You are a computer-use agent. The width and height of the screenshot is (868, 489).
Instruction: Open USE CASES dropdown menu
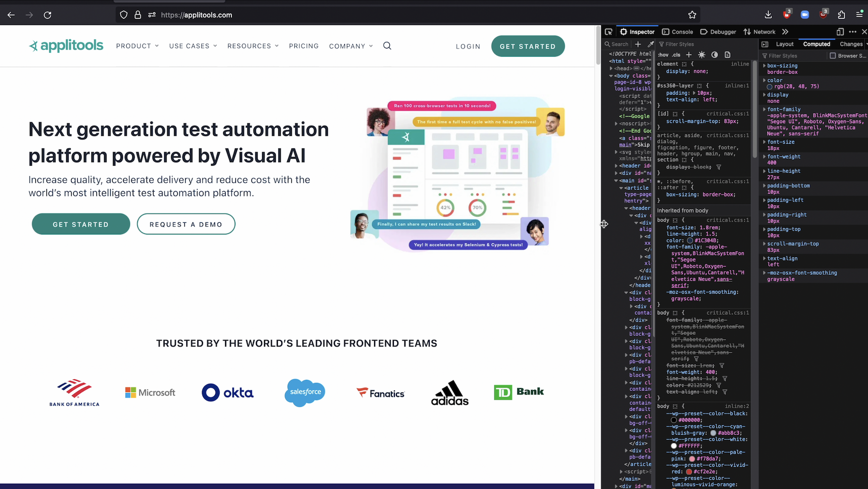click(193, 46)
